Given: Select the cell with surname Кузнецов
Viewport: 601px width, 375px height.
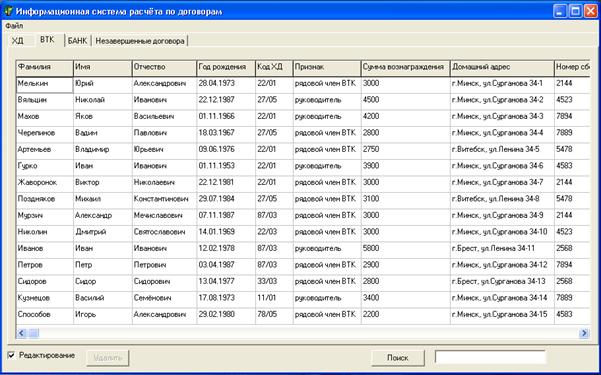Looking at the screenshot, I should coord(44,298).
